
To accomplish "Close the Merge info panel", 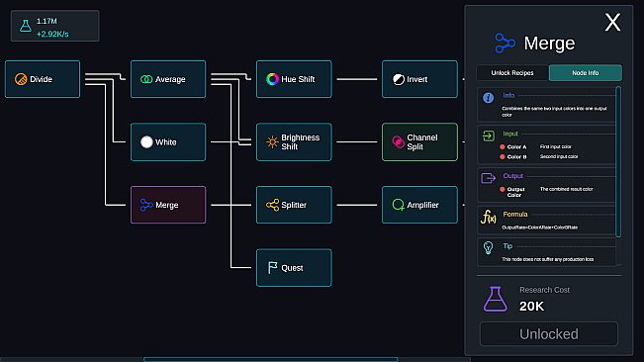I will [x=612, y=22].
